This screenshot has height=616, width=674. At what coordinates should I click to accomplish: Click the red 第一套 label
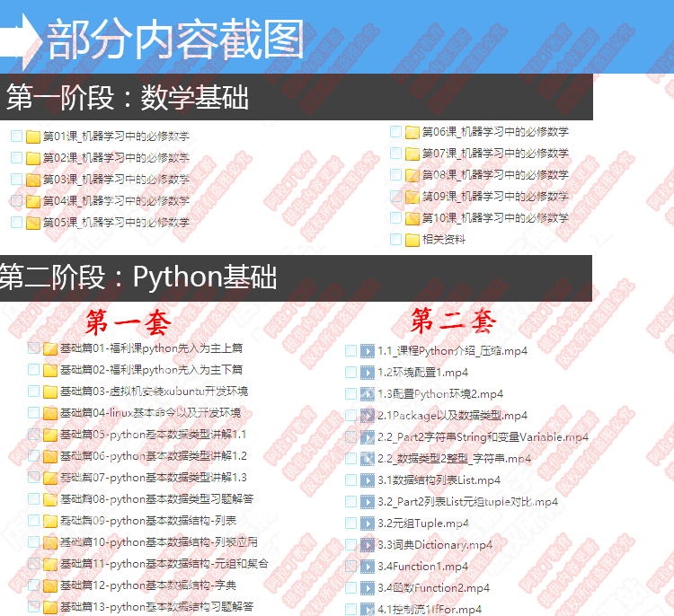coord(129,322)
